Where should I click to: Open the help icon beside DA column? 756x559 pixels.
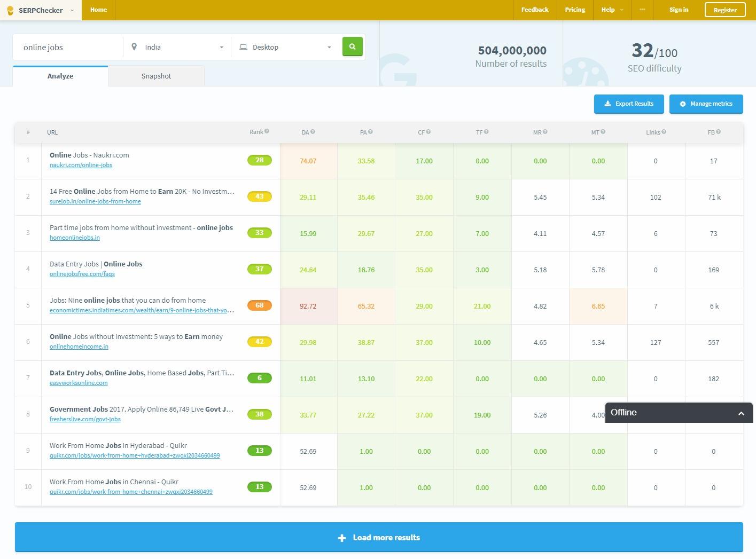(x=313, y=131)
